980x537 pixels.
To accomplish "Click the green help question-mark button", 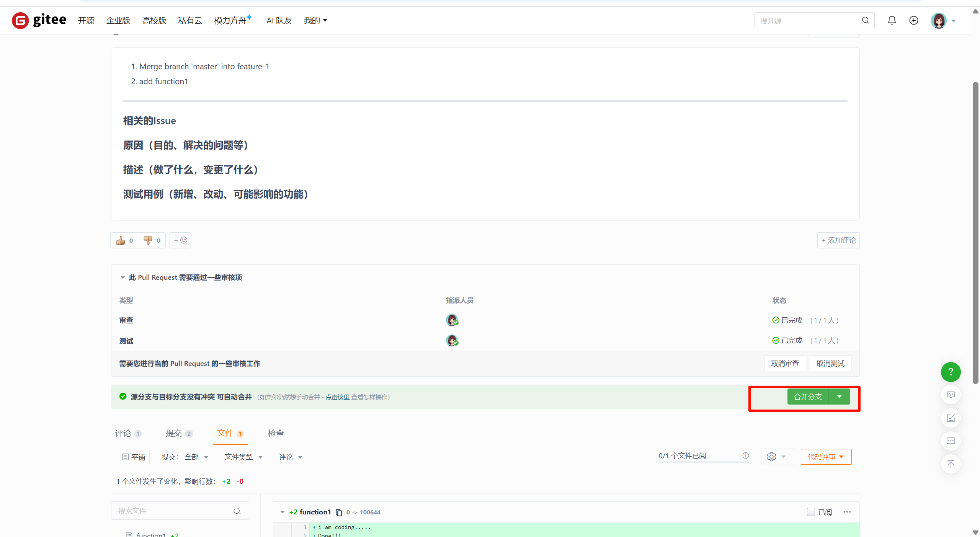I will [951, 372].
